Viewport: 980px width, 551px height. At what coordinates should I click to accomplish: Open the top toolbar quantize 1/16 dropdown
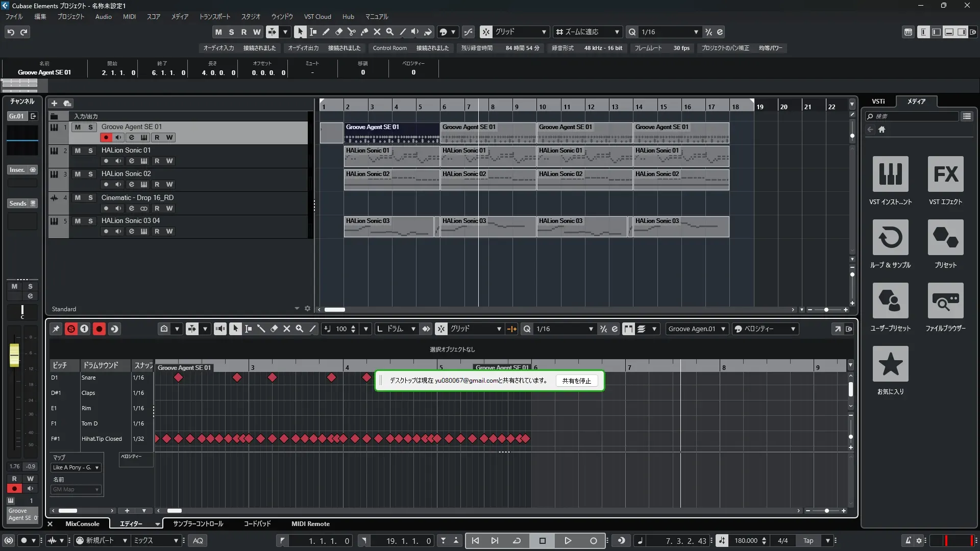(696, 32)
